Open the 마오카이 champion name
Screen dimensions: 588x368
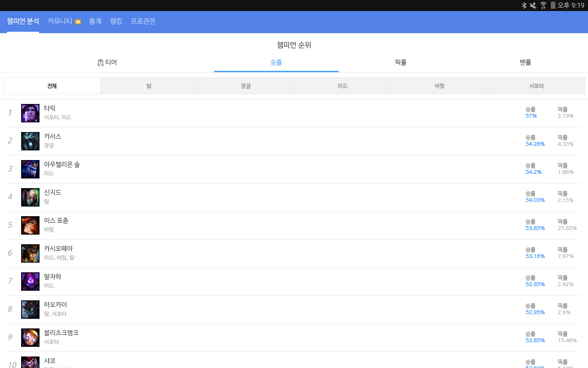56,305
